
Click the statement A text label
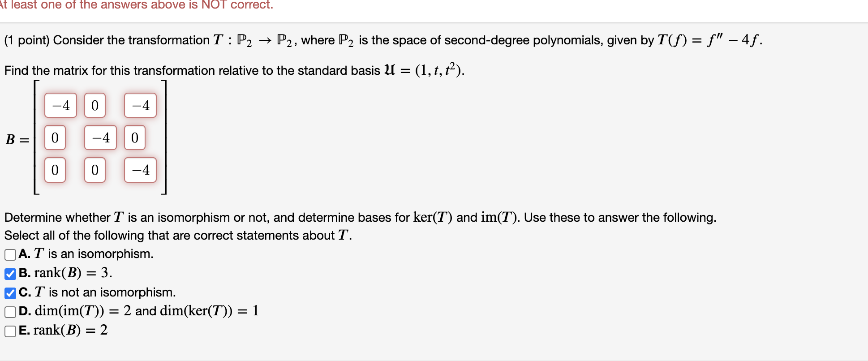(x=85, y=254)
